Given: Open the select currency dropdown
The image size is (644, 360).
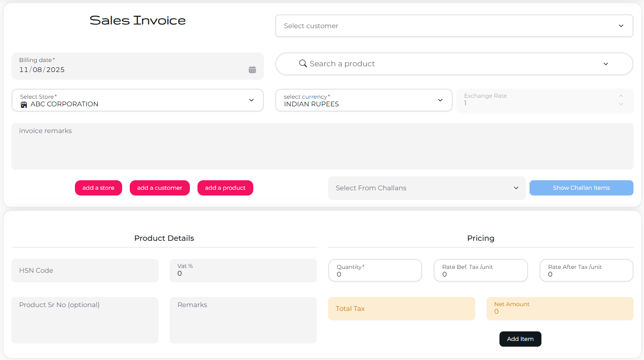Looking at the screenshot, I should (440, 100).
